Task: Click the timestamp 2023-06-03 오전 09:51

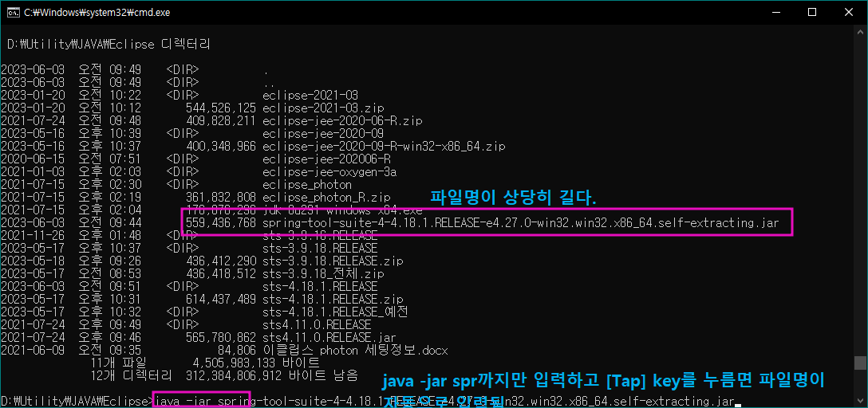Action: (71, 286)
